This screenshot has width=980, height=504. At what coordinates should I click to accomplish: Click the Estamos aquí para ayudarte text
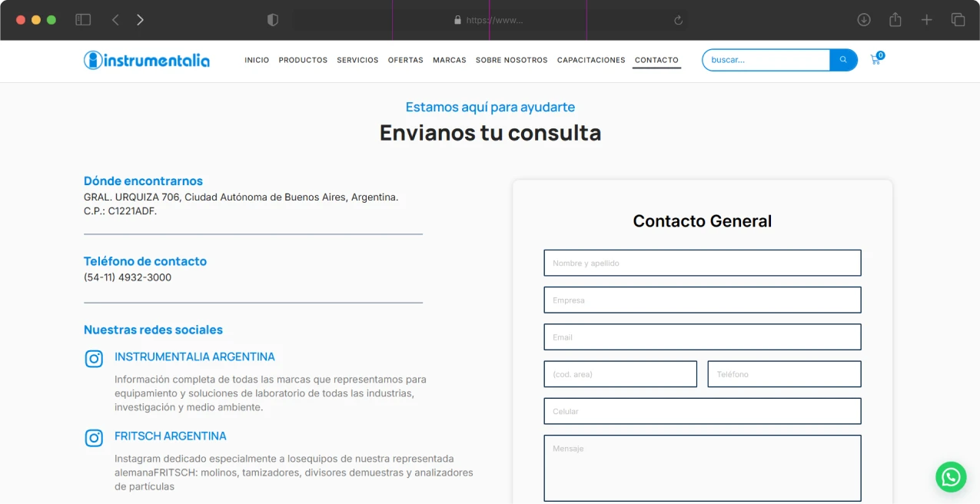coord(490,107)
